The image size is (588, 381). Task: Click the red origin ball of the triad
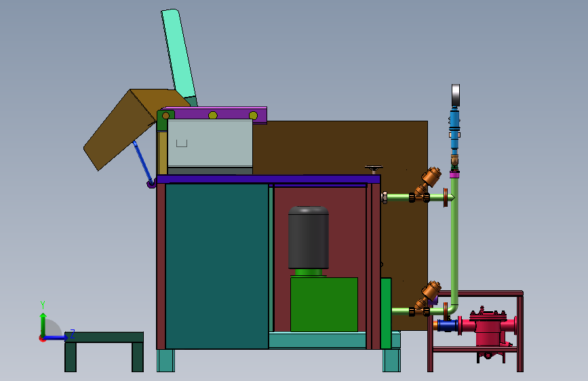pos(42,338)
